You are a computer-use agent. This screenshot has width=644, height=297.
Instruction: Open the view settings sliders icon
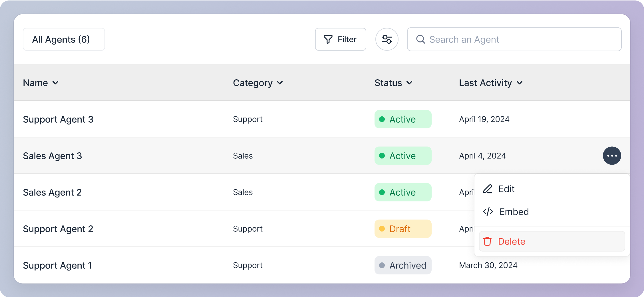(387, 39)
